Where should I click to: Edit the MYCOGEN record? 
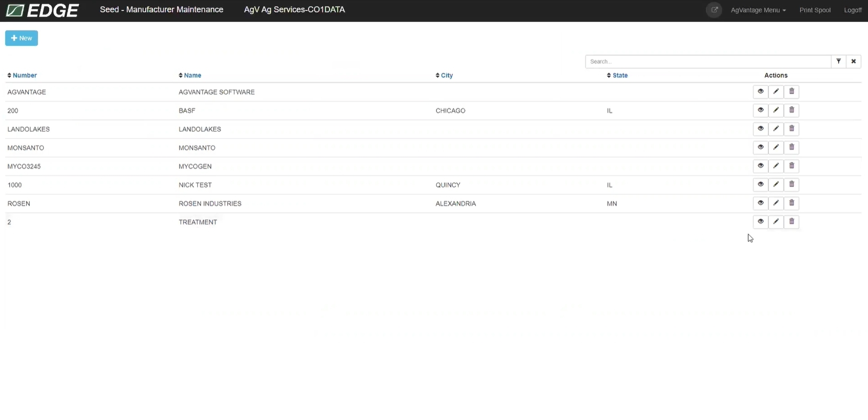point(776,166)
